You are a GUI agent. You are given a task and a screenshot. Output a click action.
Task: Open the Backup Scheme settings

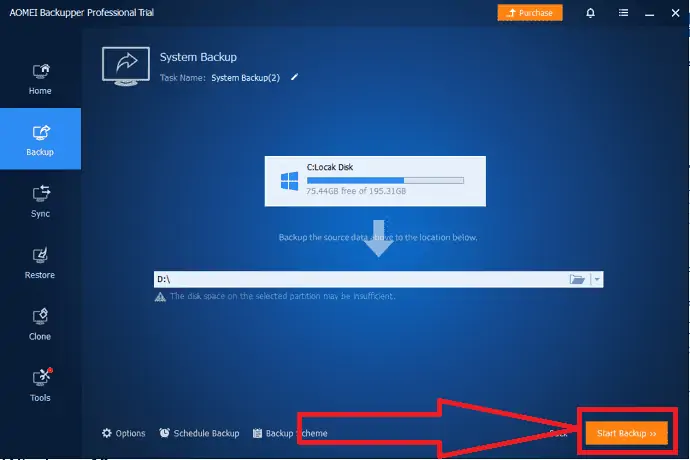tap(290, 433)
